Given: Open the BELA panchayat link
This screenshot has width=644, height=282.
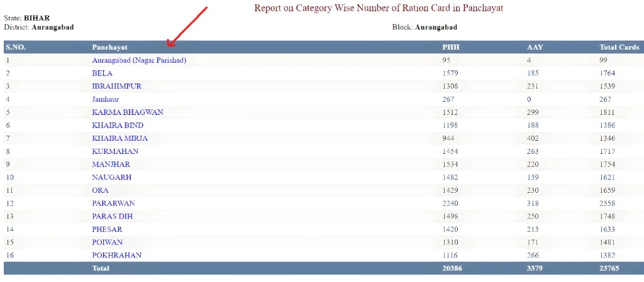Looking at the screenshot, I should click(x=102, y=73).
